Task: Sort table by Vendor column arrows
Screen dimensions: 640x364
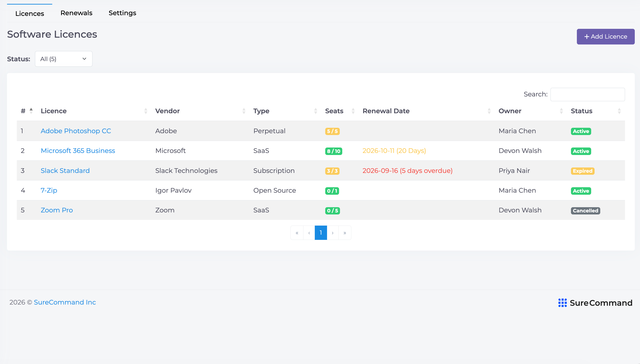Action: coord(244,111)
